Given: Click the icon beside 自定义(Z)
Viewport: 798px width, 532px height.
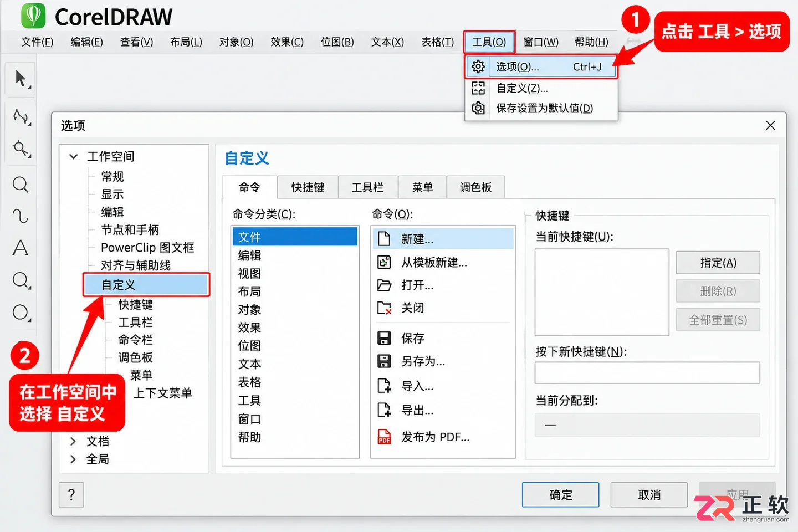Looking at the screenshot, I should point(478,88).
